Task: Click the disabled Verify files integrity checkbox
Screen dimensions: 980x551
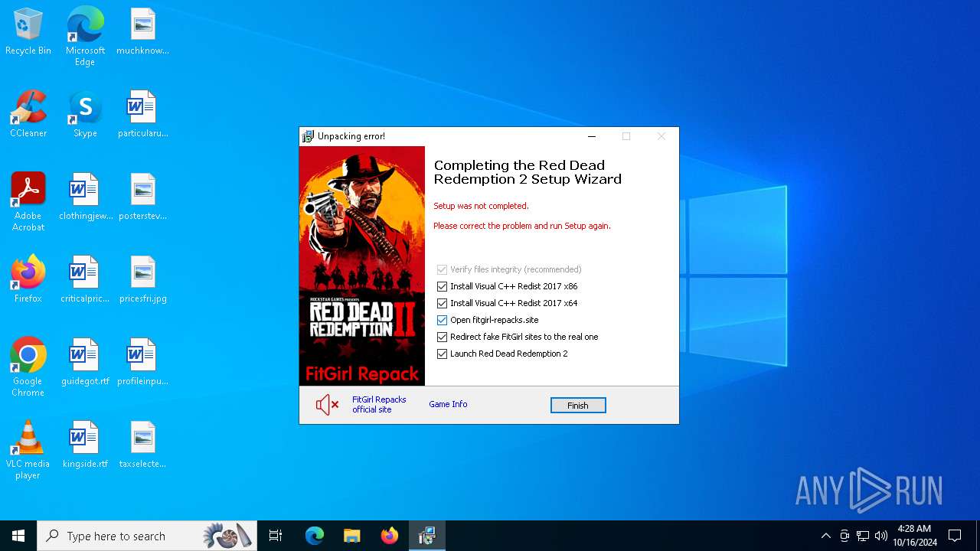Action: click(x=442, y=269)
